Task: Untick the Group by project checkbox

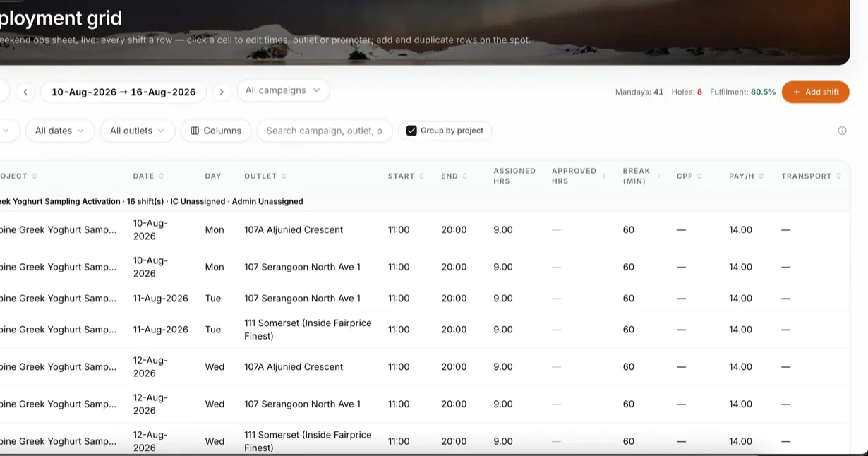Action: click(x=411, y=131)
